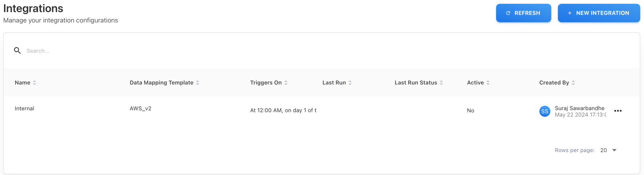
Task: Open the three-dot menu for Internal row
Action: (618, 111)
